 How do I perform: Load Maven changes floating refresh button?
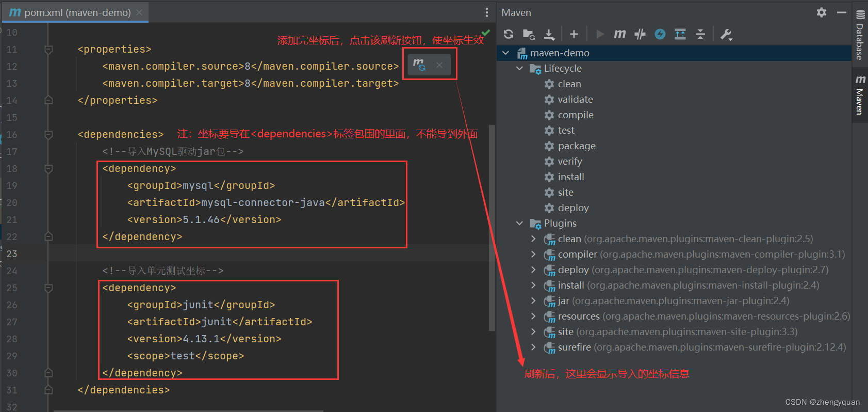[x=419, y=65]
